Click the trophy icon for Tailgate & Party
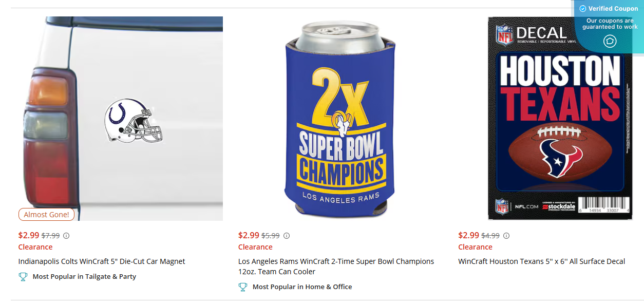This screenshot has height=304, width=644. coord(23,276)
